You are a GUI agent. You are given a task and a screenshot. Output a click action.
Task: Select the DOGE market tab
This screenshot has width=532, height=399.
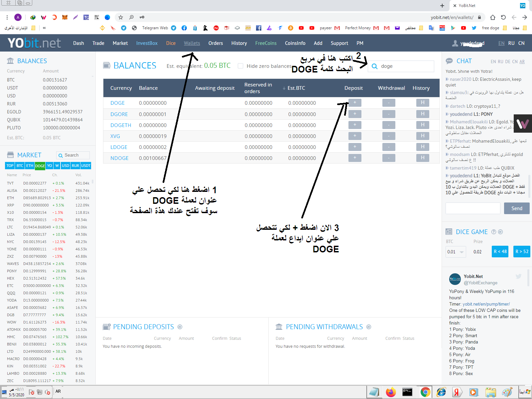40,166
